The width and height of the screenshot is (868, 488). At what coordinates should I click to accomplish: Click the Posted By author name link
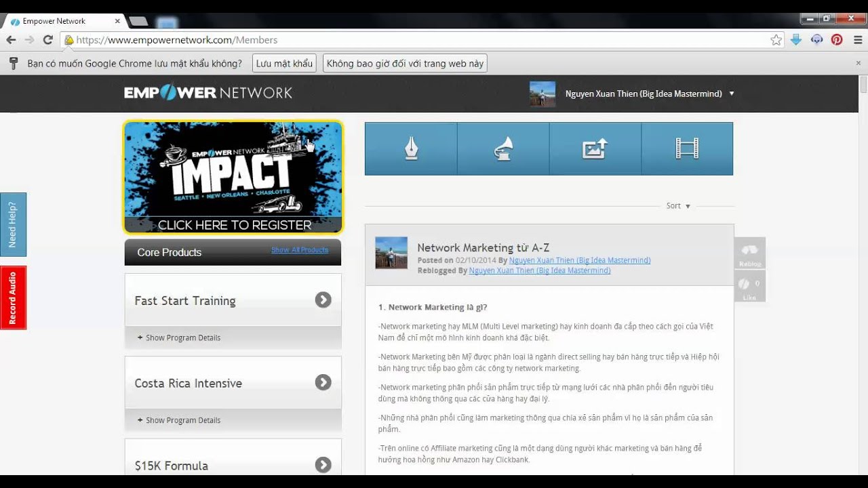pyautogui.click(x=580, y=260)
